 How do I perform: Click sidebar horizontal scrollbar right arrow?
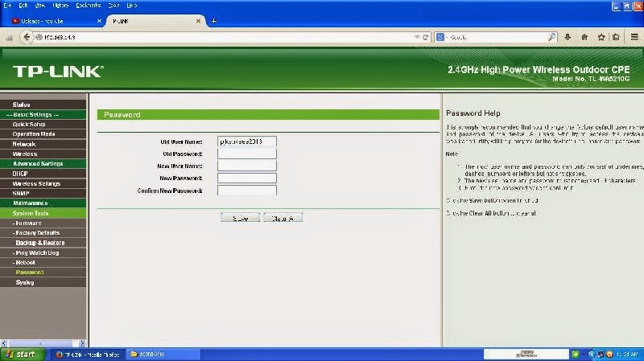pos(82,343)
